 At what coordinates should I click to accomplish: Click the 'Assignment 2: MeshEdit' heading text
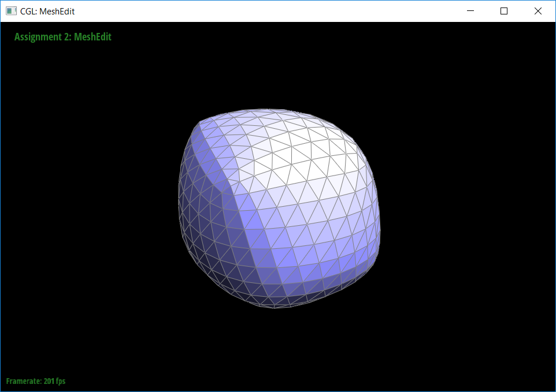(x=63, y=37)
